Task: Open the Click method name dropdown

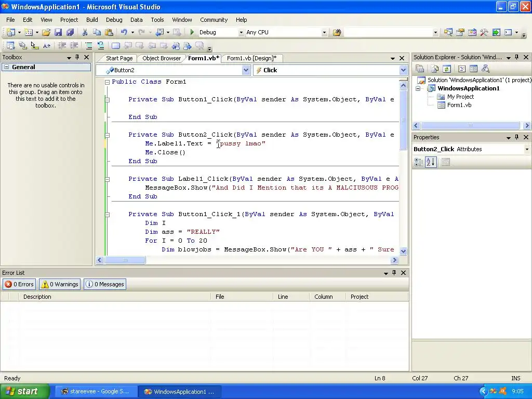Action: click(x=403, y=70)
